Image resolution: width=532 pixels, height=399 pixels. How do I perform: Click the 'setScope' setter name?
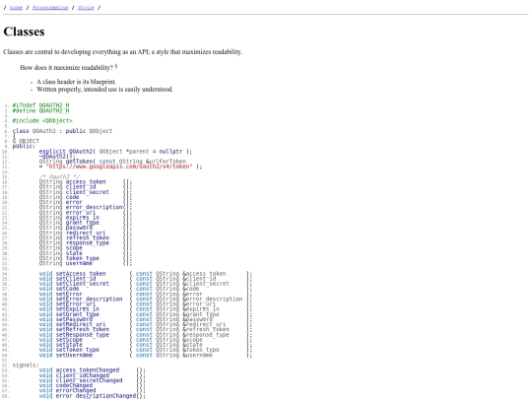[69, 340]
